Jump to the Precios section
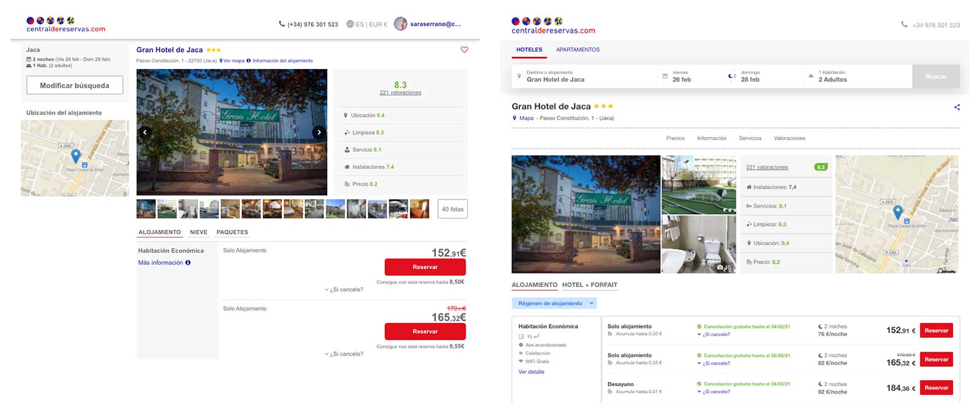 (x=676, y=138)
